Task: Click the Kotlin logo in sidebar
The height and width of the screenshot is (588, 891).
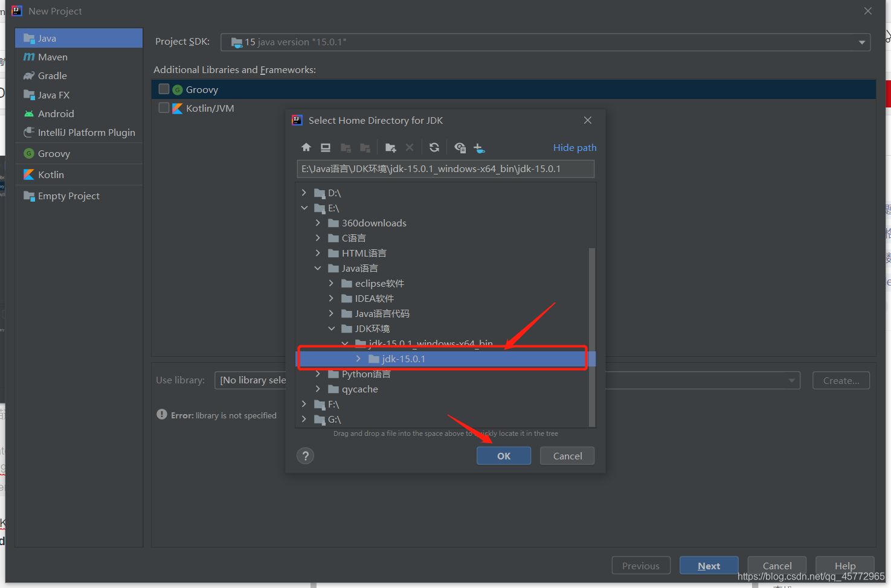Action: (x=28, y=174)
